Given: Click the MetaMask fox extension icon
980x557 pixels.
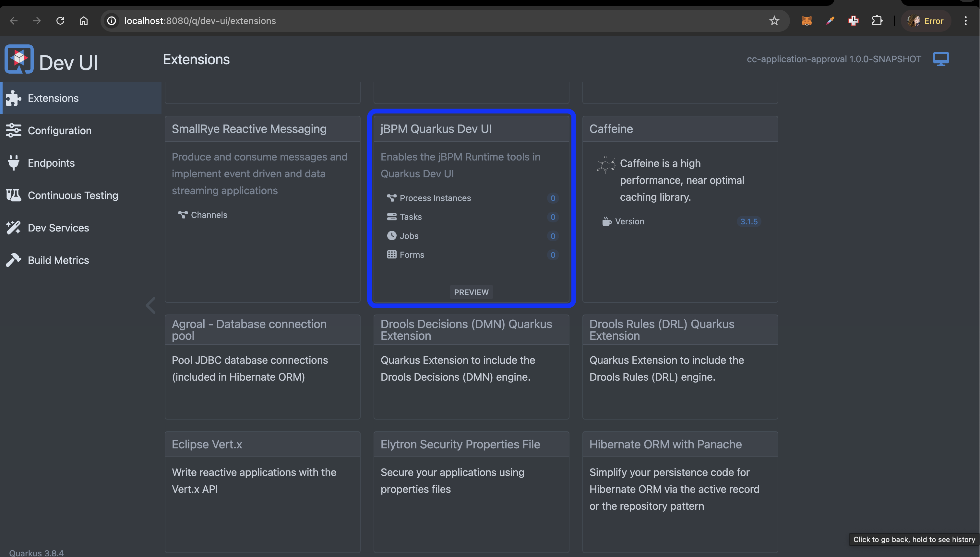Looking at the screenshot, I should pyautogui.click(x=806, y=21).
